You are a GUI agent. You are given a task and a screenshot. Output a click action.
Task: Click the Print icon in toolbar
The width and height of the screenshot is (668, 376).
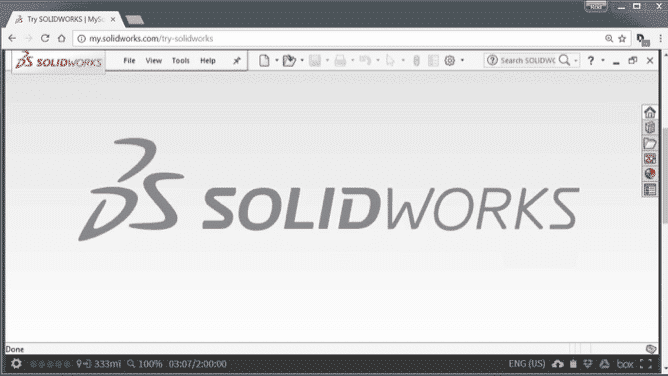(340, 60)
